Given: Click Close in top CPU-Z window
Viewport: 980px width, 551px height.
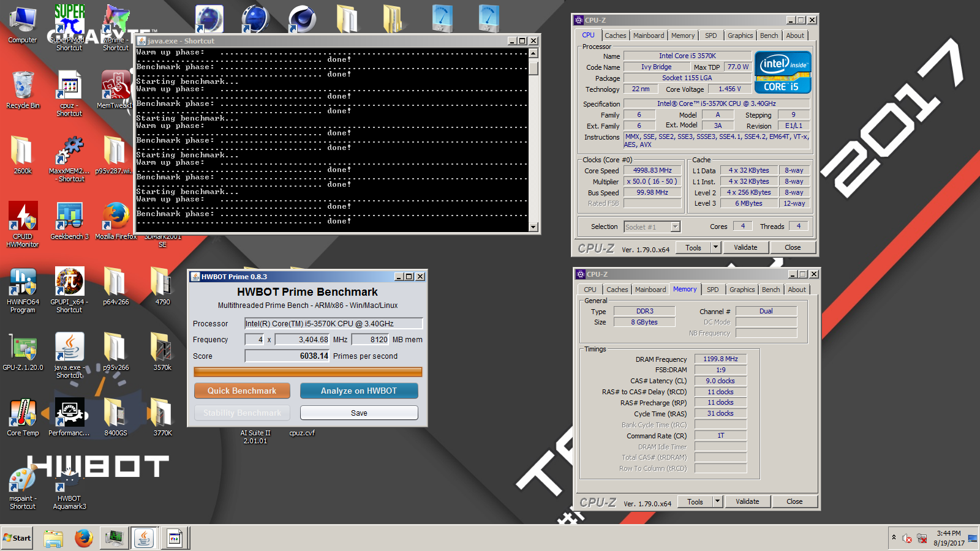Looking at the screenshot, I should [793, 247].
